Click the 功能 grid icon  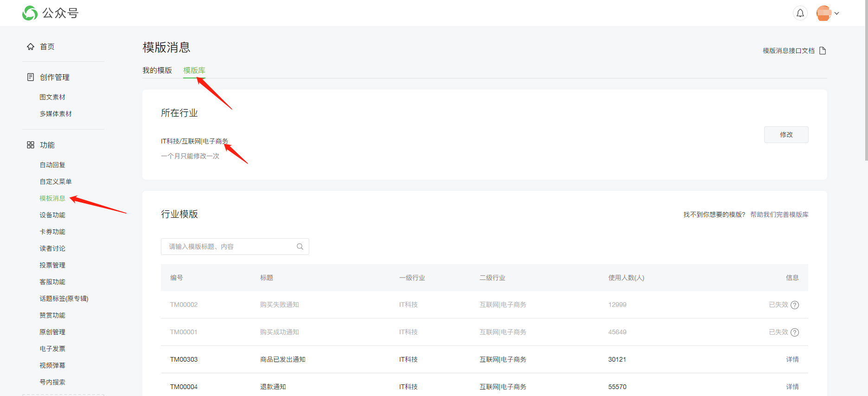[31, 145]
